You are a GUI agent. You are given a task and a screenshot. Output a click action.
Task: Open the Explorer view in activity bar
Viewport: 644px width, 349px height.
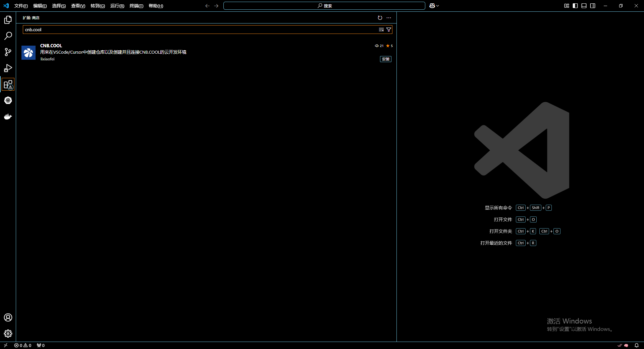(x=8, y=20)
